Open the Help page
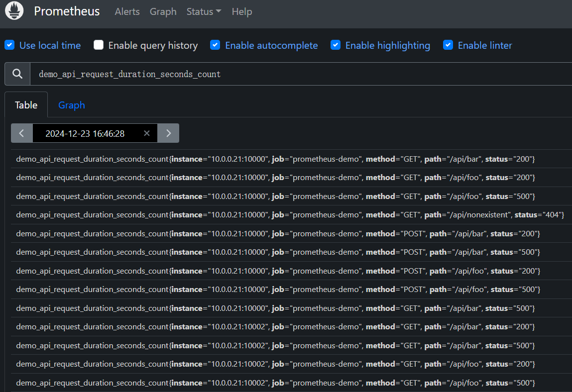The width and height of the screenshot is (572, 392). tap(241, 11)
